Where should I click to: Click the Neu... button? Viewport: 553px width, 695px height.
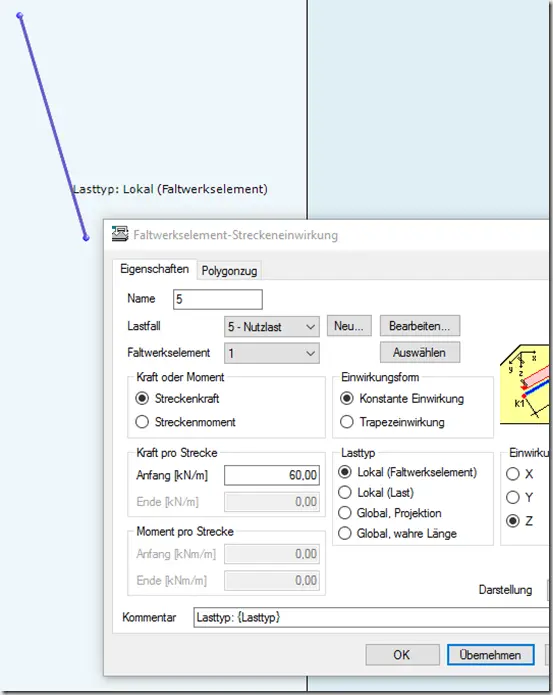coord(349,326)
